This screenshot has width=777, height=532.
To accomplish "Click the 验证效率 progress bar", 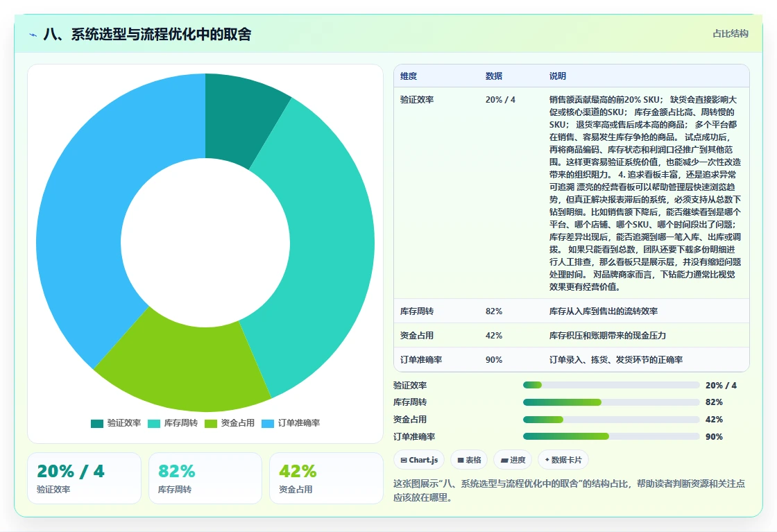I will [x=611, y=385].
